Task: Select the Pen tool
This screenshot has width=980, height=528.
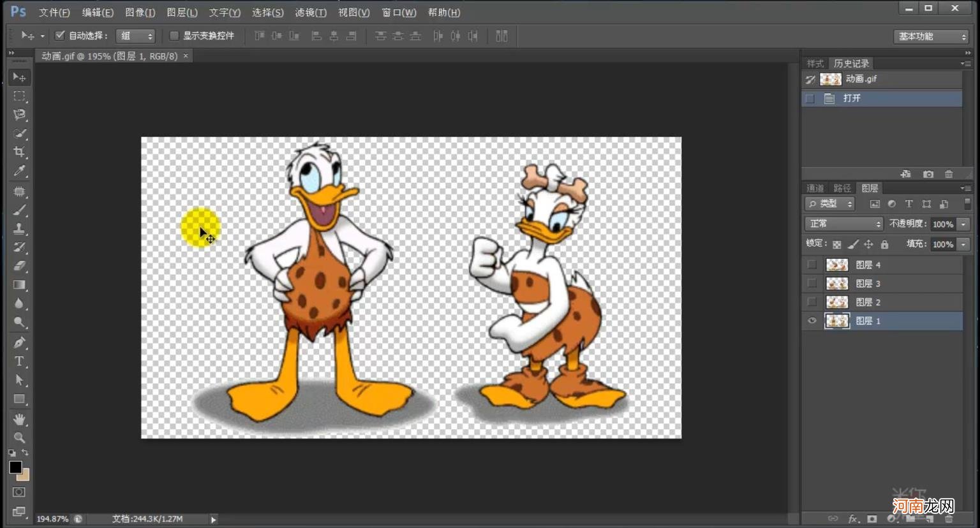Action: click(x=19, y=342)
